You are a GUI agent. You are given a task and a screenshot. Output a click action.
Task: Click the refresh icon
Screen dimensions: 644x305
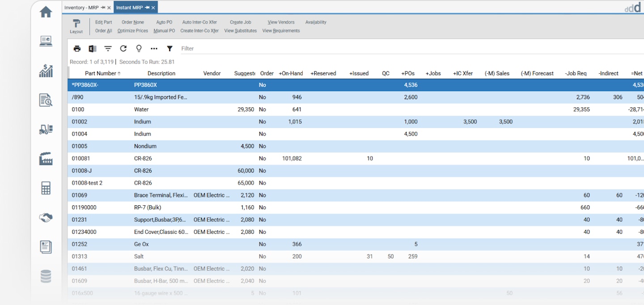coord(123,48)
